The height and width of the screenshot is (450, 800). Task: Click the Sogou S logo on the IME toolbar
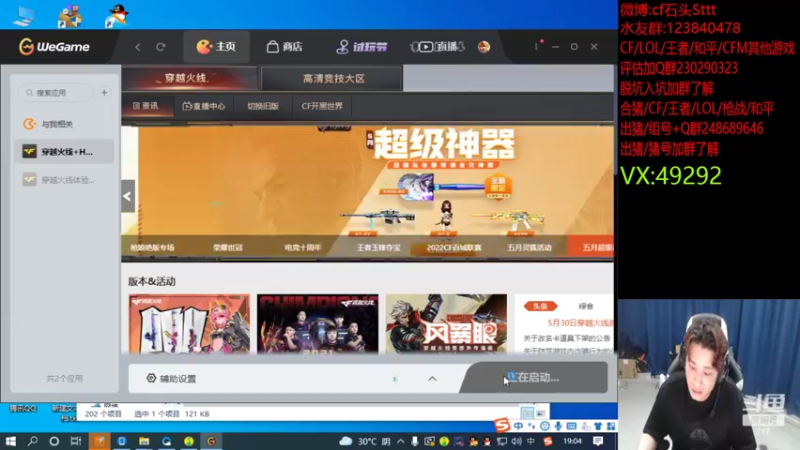(x=502, y=424)
